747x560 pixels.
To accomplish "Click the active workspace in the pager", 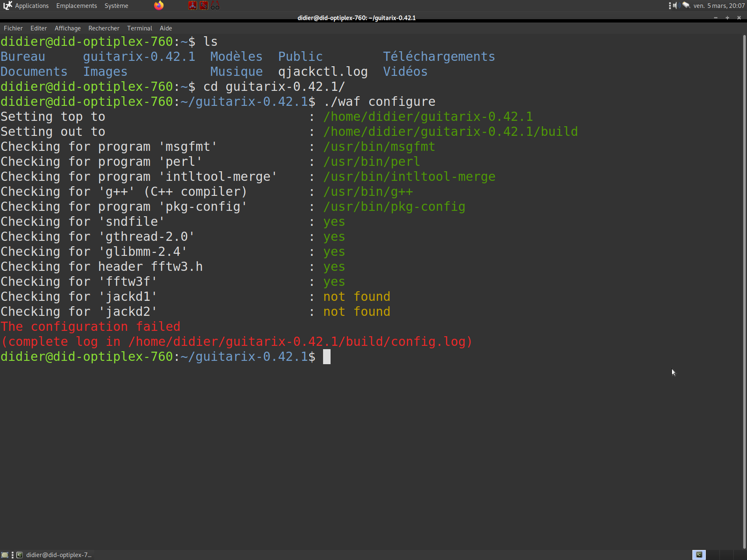I will [x=699, y=555].
